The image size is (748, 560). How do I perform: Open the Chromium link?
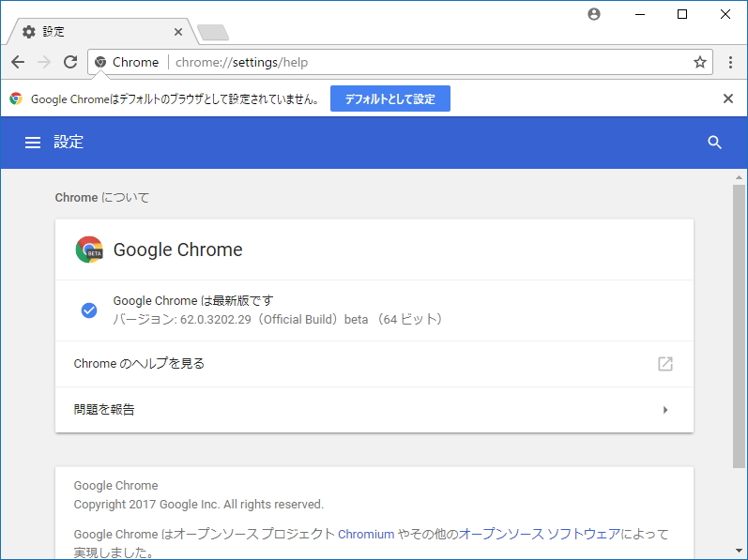366,535
